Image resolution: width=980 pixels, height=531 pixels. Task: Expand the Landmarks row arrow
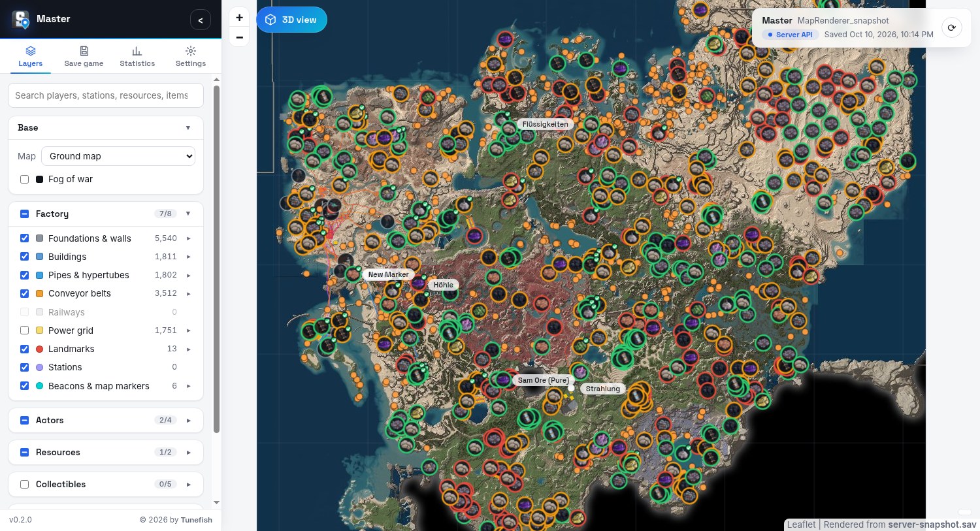pos(189,349)
